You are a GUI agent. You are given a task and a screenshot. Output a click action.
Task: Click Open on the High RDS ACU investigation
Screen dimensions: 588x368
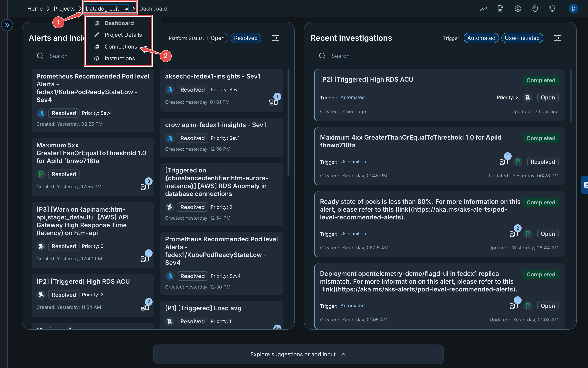pos(548,97)
